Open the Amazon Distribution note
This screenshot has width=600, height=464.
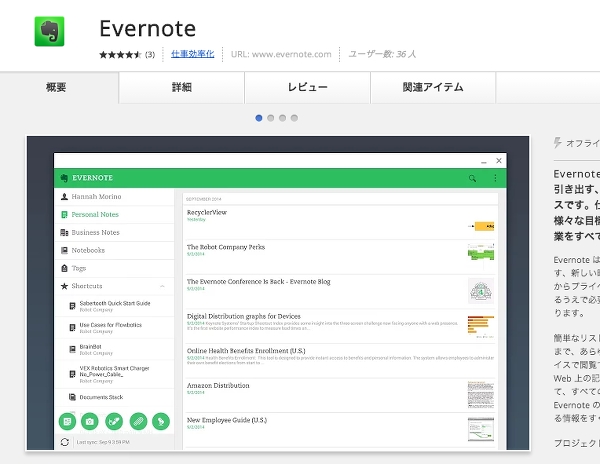click(340, 396)
